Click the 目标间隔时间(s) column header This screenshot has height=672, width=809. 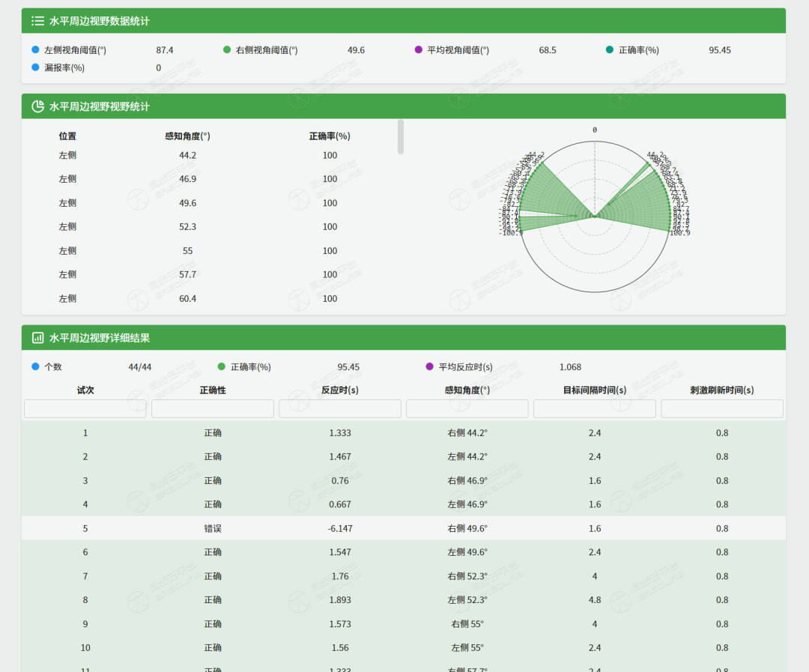(x=594, y=390)
